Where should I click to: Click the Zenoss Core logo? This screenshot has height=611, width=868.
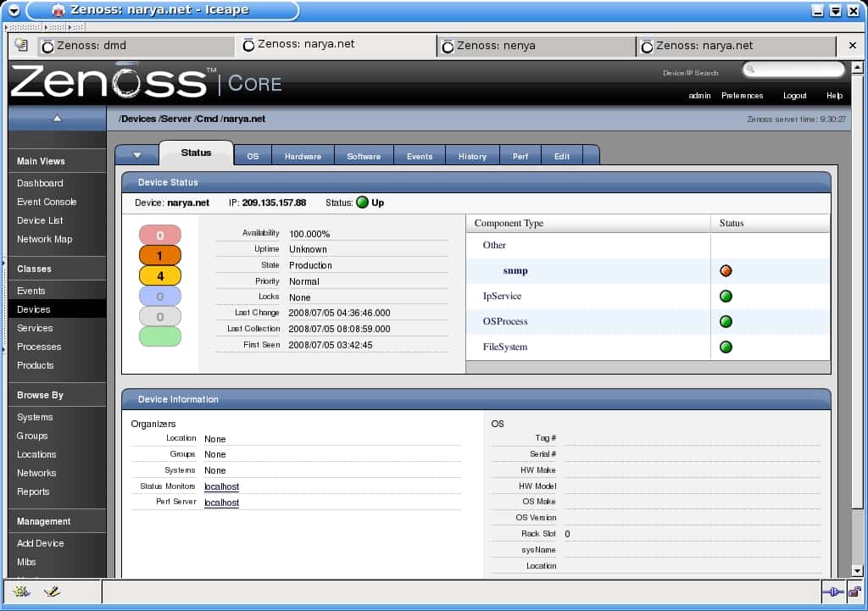pyautogui.click(x=146, y=82)
